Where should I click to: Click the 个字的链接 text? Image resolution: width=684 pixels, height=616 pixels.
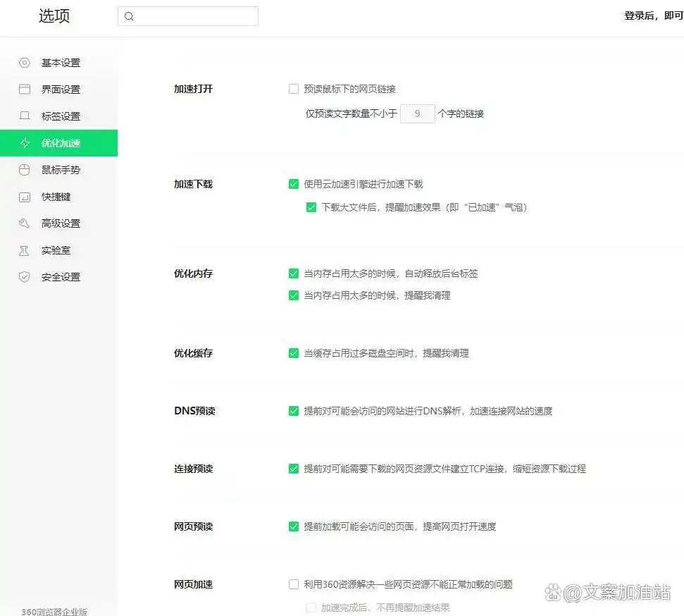461,114
